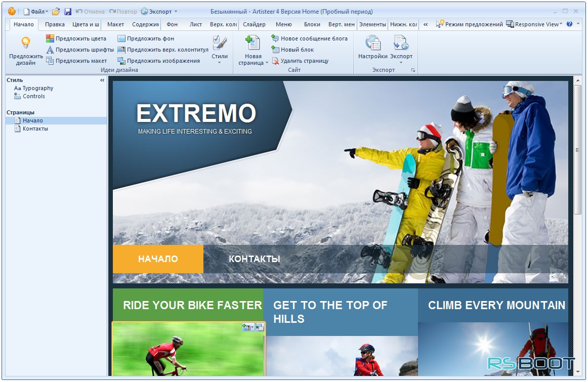588x382 pixels.
Task: Click Удалить страницу
Action: [x=300, y=61]
